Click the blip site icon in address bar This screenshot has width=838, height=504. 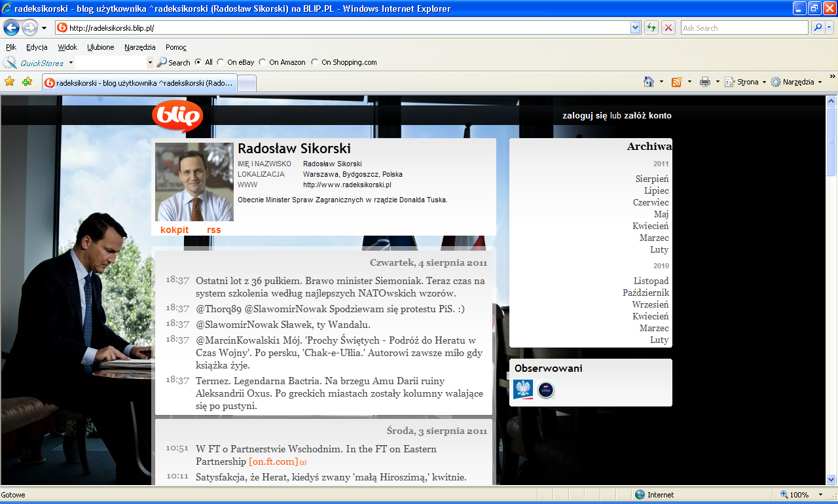pos(62,27)
